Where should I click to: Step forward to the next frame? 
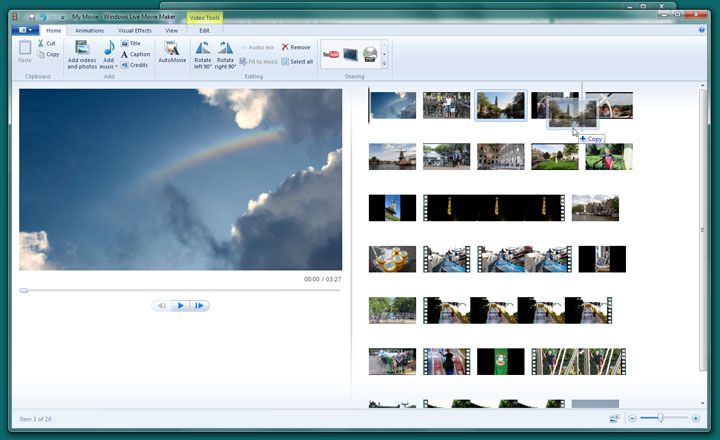(200, 306)
